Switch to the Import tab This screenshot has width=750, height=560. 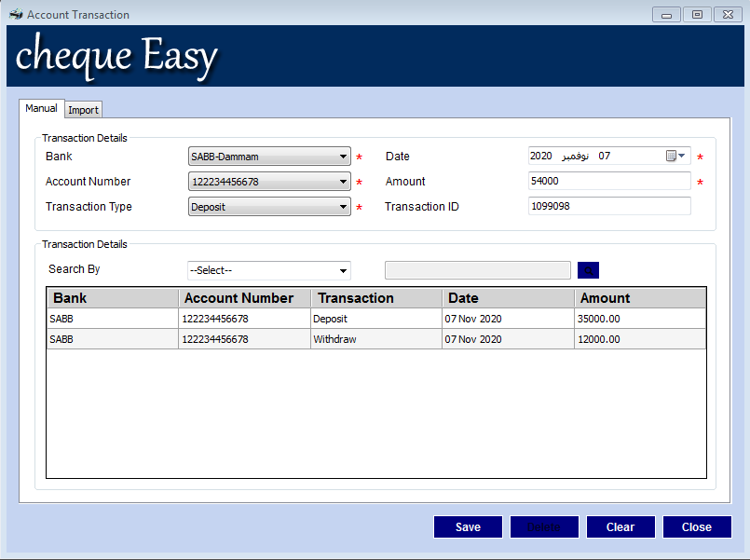pyautogui.click(x=83, y=109)
